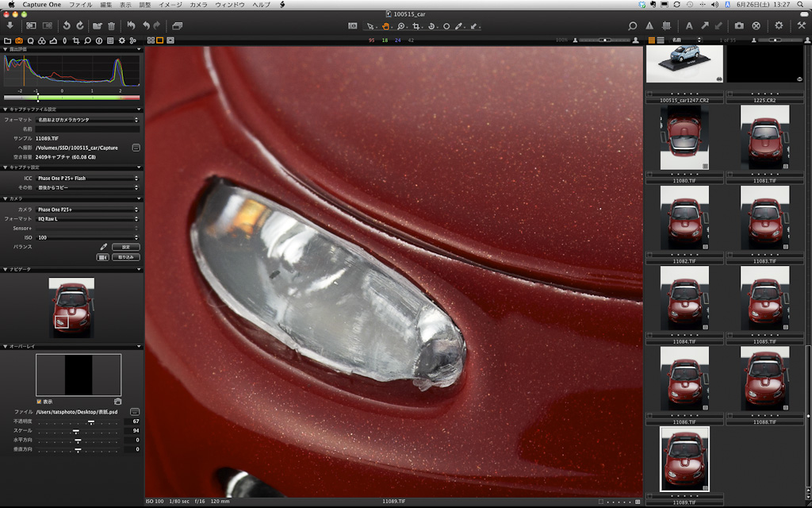812x508 pixels.
Task: Select the Crop tool in top toolbar
Action: pos(416,26)
